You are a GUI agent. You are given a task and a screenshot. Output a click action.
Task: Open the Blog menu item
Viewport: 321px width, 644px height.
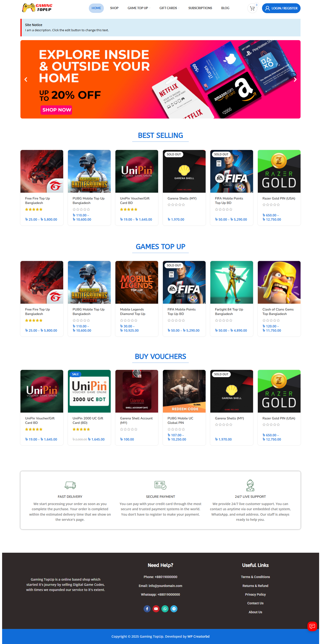coord(225,8)
